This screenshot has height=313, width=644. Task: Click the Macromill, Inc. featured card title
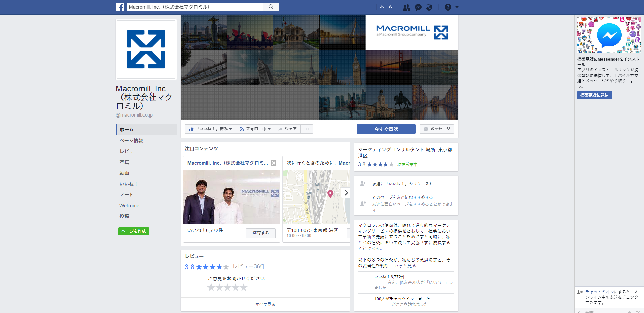pos(228,163)
